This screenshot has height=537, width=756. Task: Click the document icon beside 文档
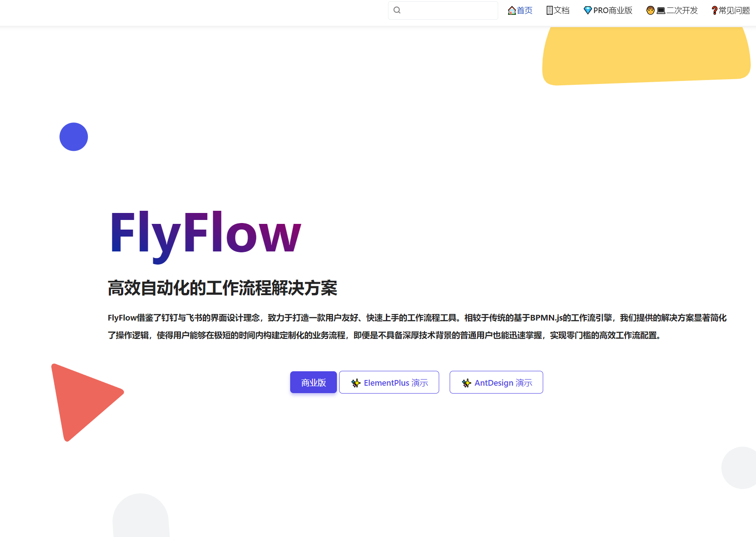(550, 10)
